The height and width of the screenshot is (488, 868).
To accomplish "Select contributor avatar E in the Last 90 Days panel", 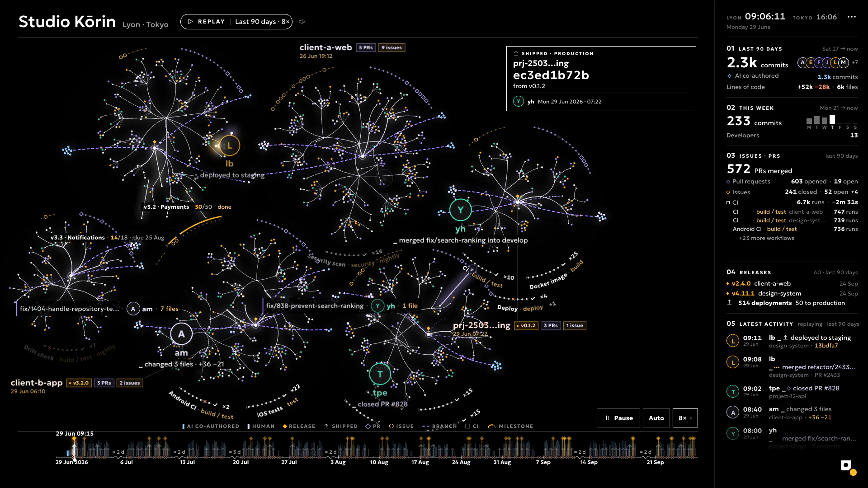I will click(x=811, y=62).
